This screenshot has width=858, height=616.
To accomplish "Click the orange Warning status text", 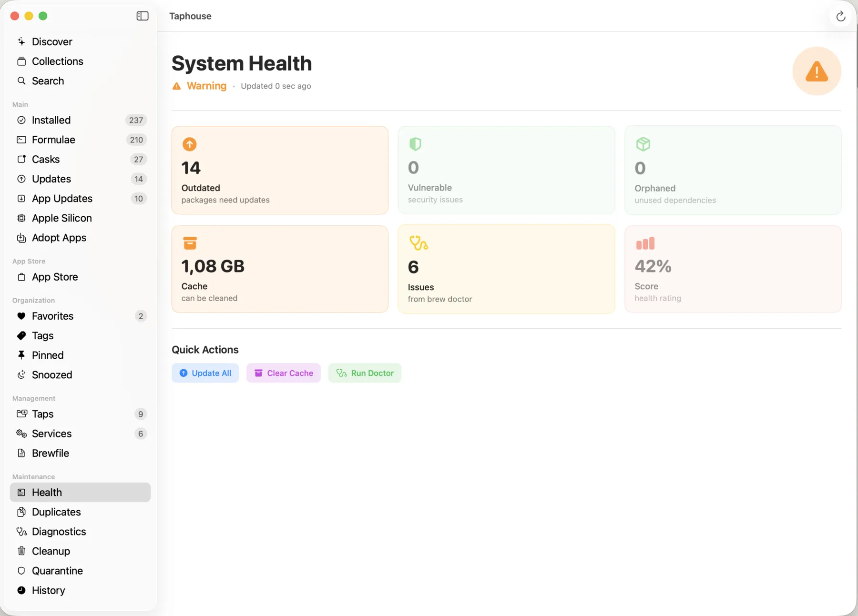I will point(206,86).
